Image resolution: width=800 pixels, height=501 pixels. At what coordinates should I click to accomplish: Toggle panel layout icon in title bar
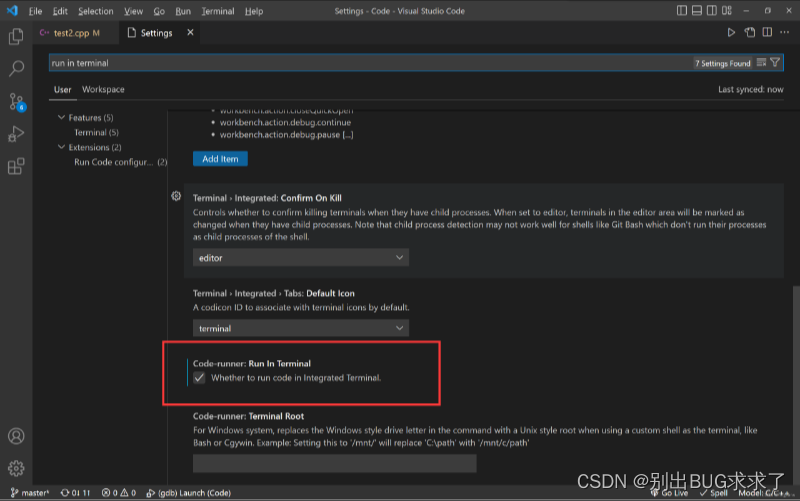[696, 10]
